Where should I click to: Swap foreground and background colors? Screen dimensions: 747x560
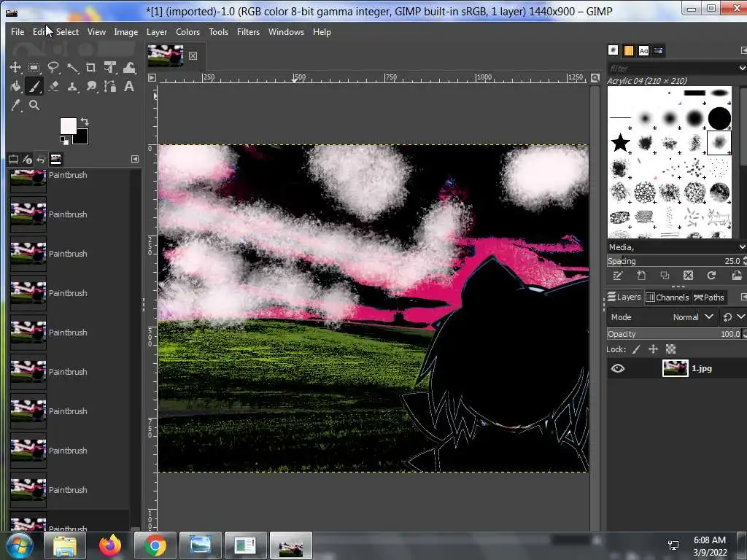point(85,122)
